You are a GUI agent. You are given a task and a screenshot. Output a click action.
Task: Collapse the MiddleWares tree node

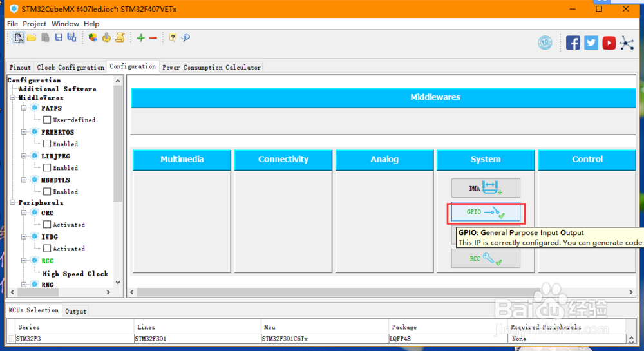click(x=13, y=98)
